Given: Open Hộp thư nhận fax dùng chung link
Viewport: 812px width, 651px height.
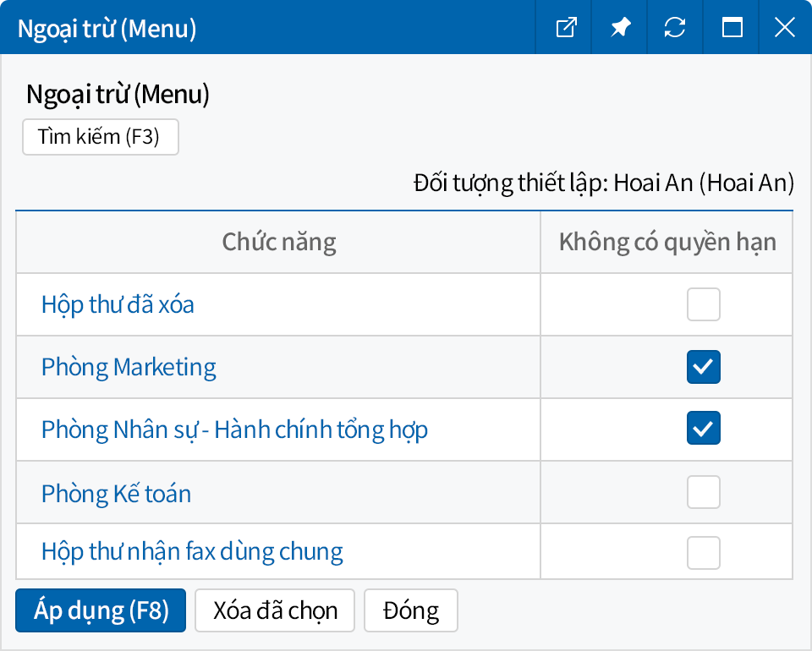Looking at the screenshot, I should click(192, 551).
